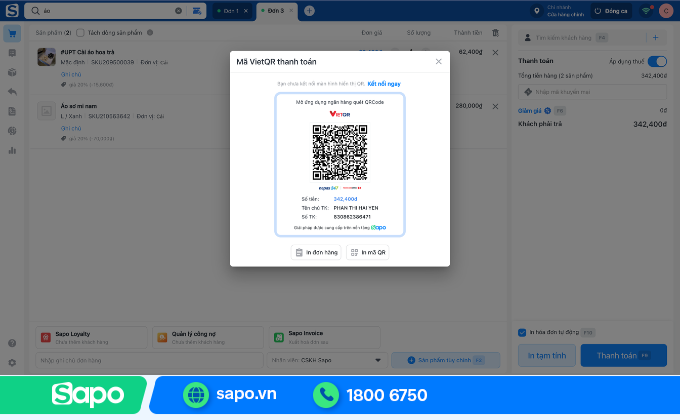Viewport: 680px width, 420px height.
Task: Click the barcode scan icon beside search
Action: [197, 11]
